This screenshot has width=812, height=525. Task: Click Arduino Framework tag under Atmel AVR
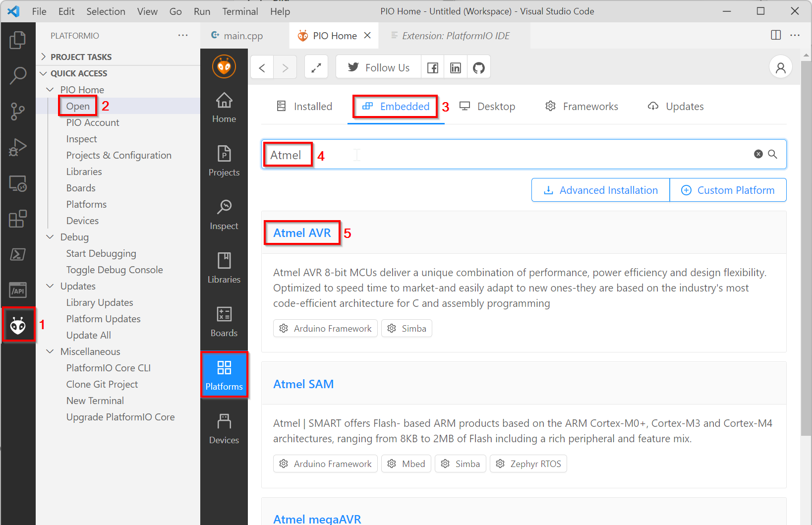(x=325, y=329)
